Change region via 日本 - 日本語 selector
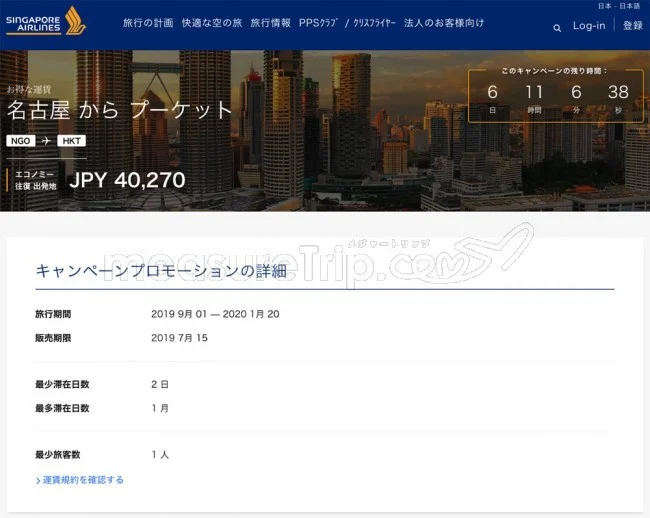The height and width of the screenshot is (518, 650). coord(619,6)
